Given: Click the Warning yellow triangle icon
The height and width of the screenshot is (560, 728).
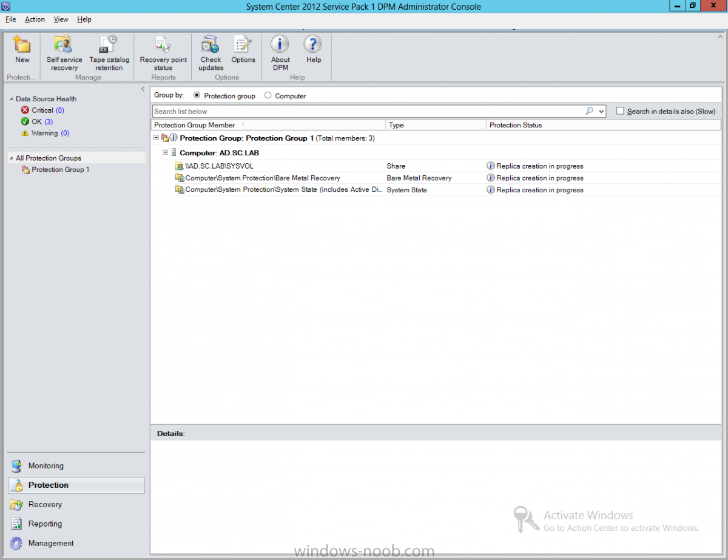Looking at the screenshot, I should click(25, 133).
